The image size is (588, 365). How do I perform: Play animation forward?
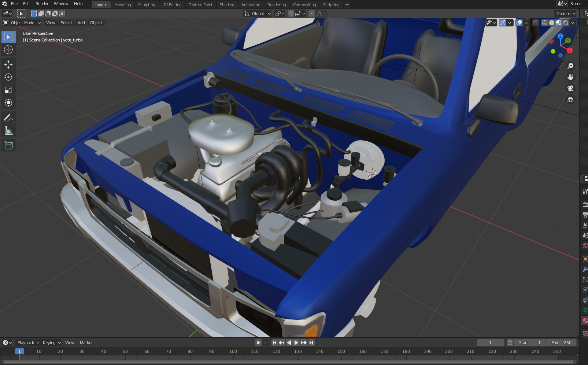(x=296, y=343)
